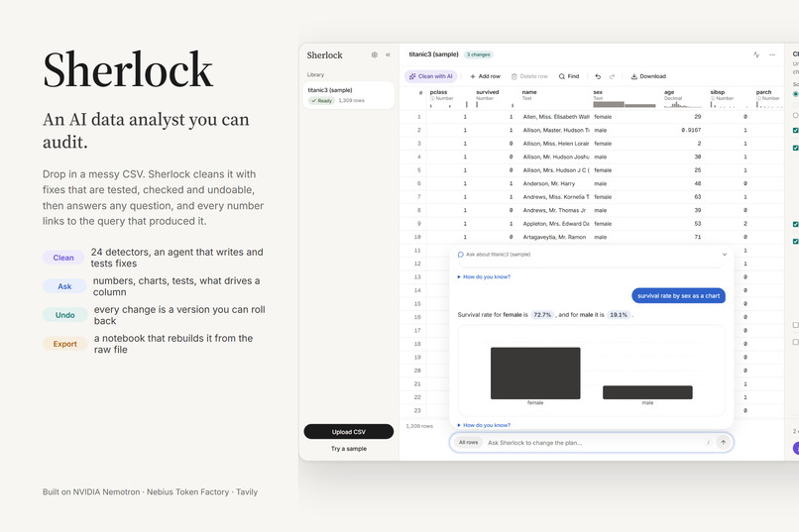
Task: Click the Ask feature pill
Action: pos(64,286)
